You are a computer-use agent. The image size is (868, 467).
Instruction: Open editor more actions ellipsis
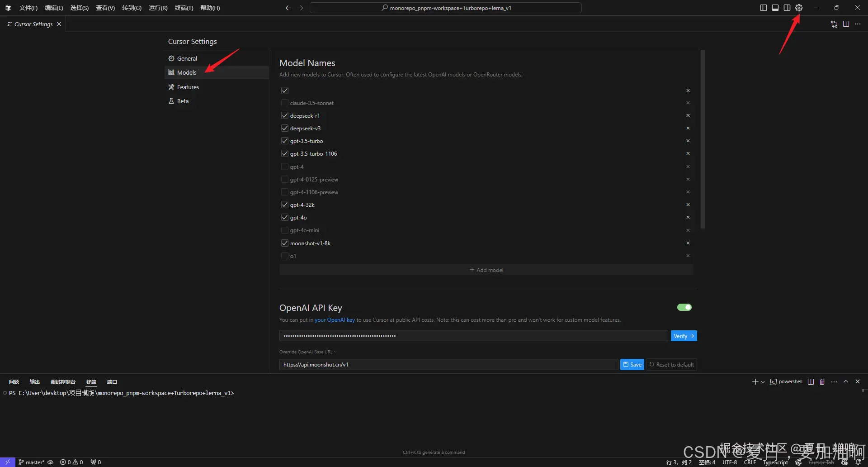point(858,24)
